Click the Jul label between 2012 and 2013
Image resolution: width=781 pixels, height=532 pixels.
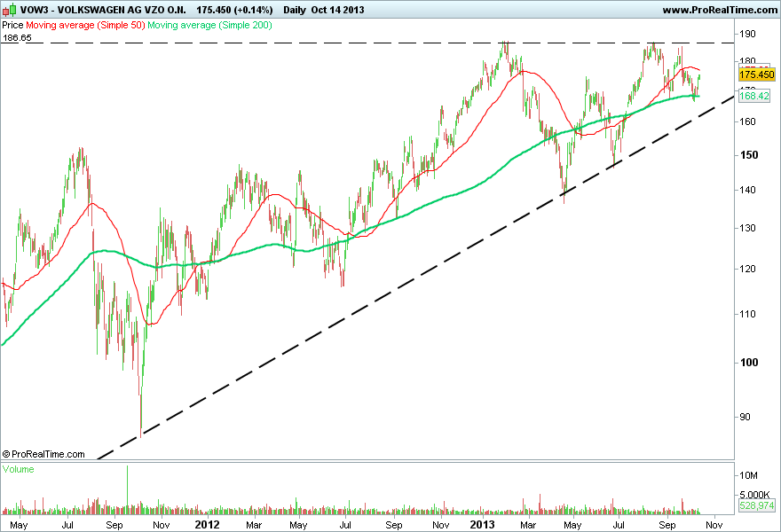pos(344,525)
